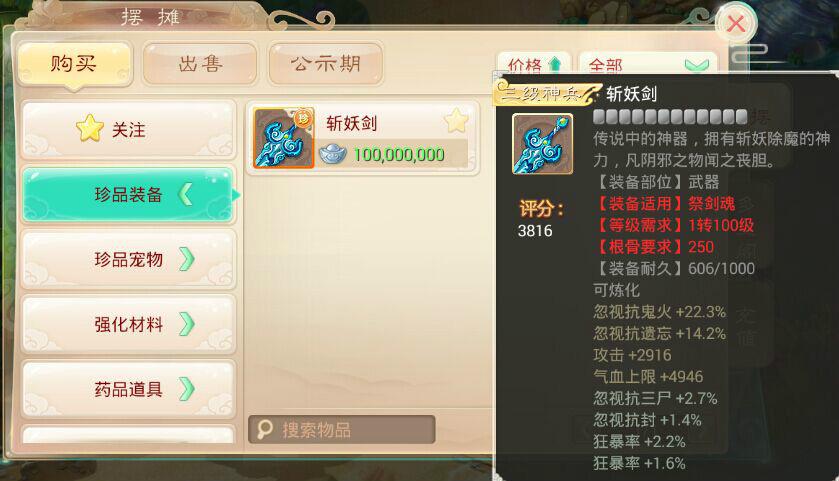This screenshot has height=481, width=839.
Task: Toggle 价格 sort order arrow
Action: (555, 65)
